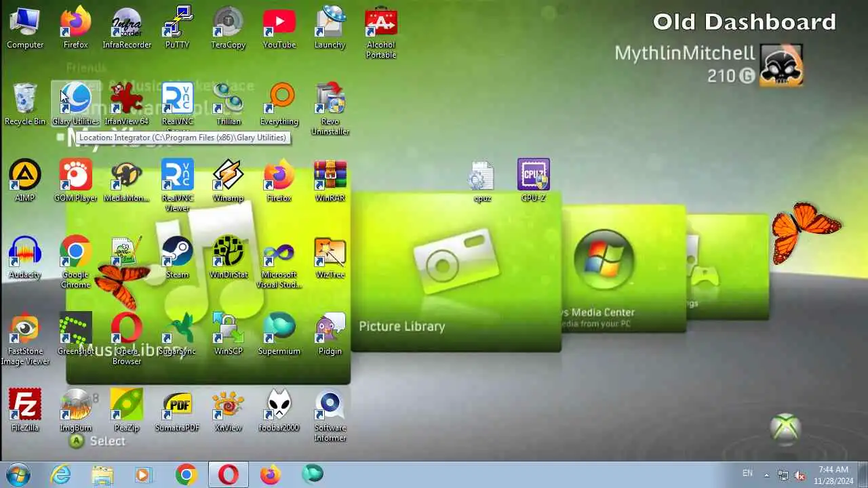Select the ImgBurn desktop icon
This screenshot has height=488, width=868.
76,411
